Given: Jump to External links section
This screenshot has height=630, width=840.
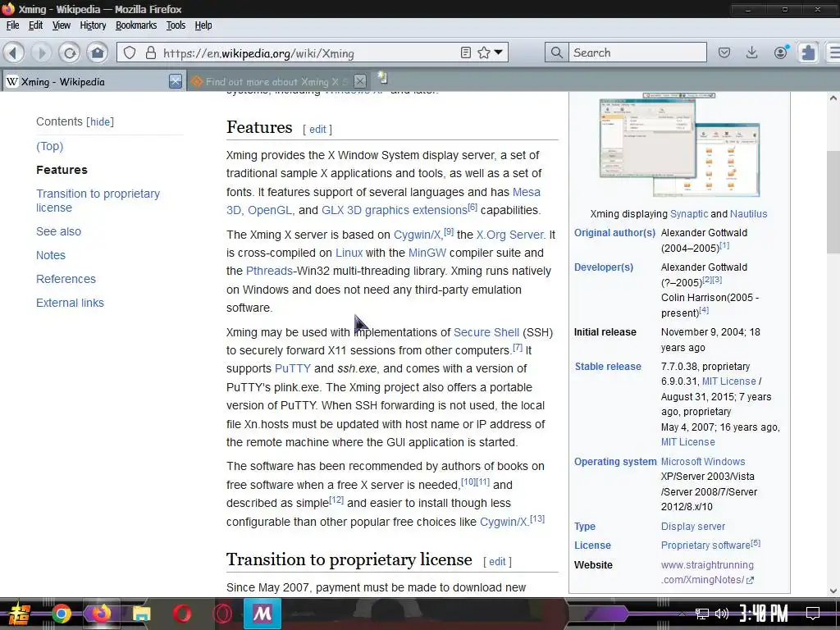Looking at the screenshot, I should point(70,303).
